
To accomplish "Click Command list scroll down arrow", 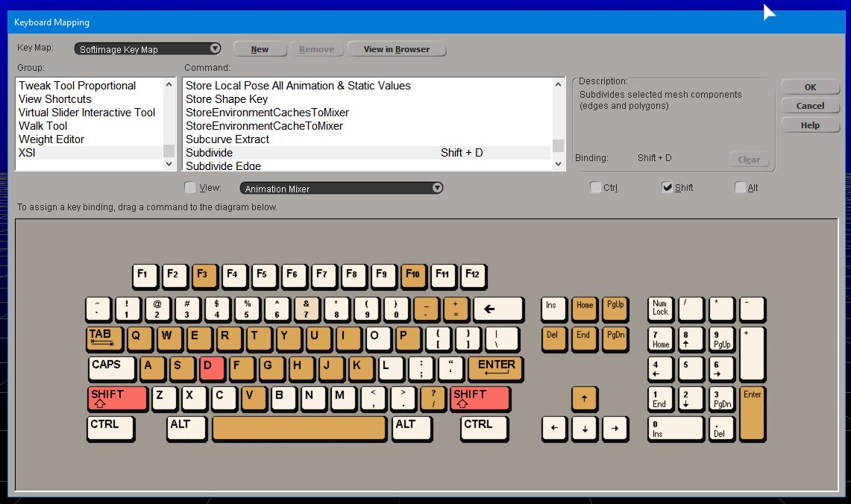I will tap(558, 164).
